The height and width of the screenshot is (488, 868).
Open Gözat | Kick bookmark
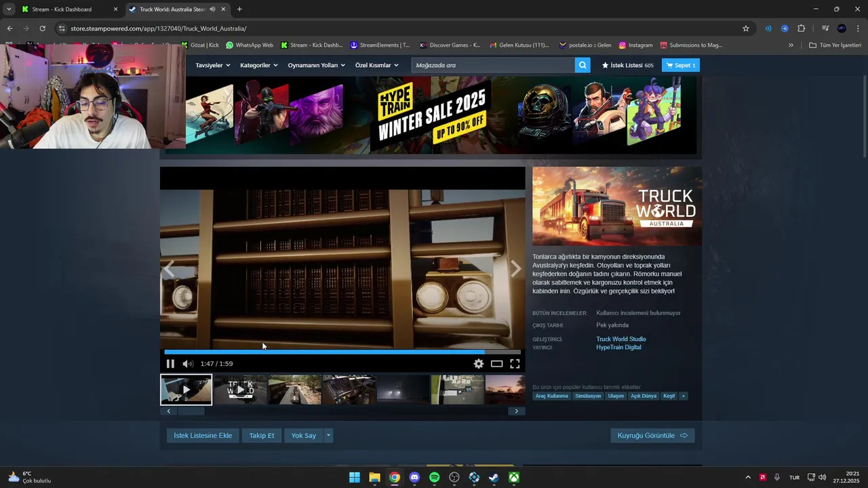click(199, 45)
